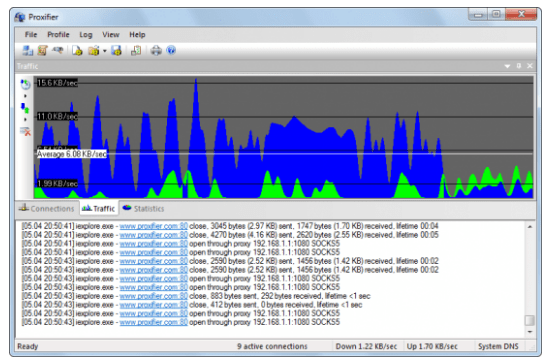Click '9 active connections' in status bar
Screen dimensions: 547x362
click(272, 346)
